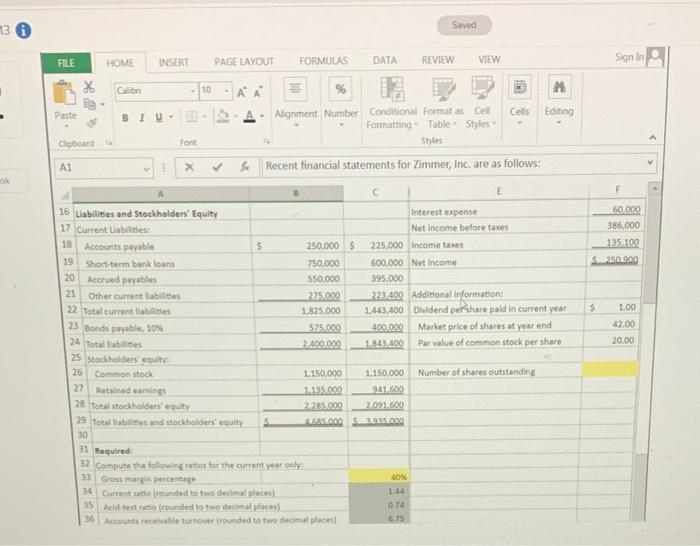Image resolution: width=700 pixels, height=546 pixels.
Task: Click the formula bar text
Action: click(x=402, y=165)
